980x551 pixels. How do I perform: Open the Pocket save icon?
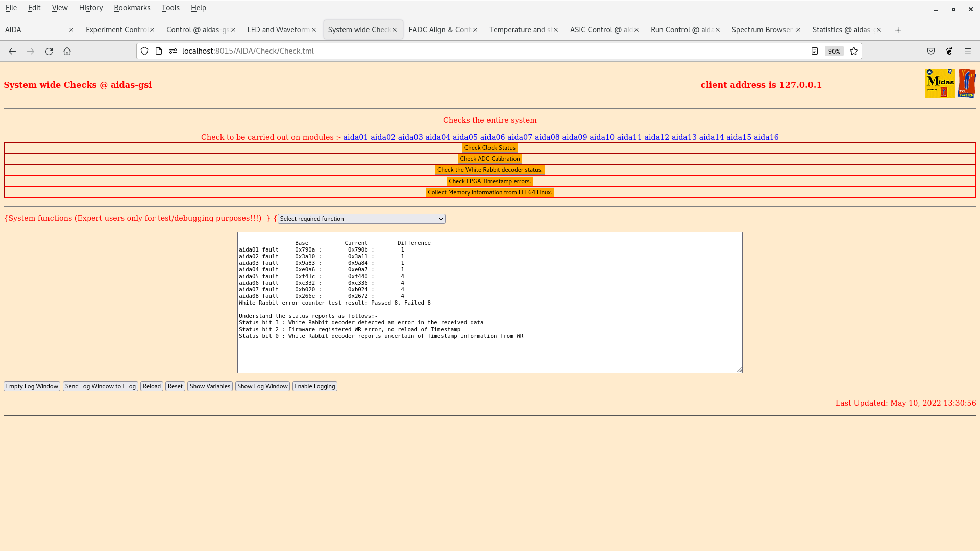(x=931, y=51)
